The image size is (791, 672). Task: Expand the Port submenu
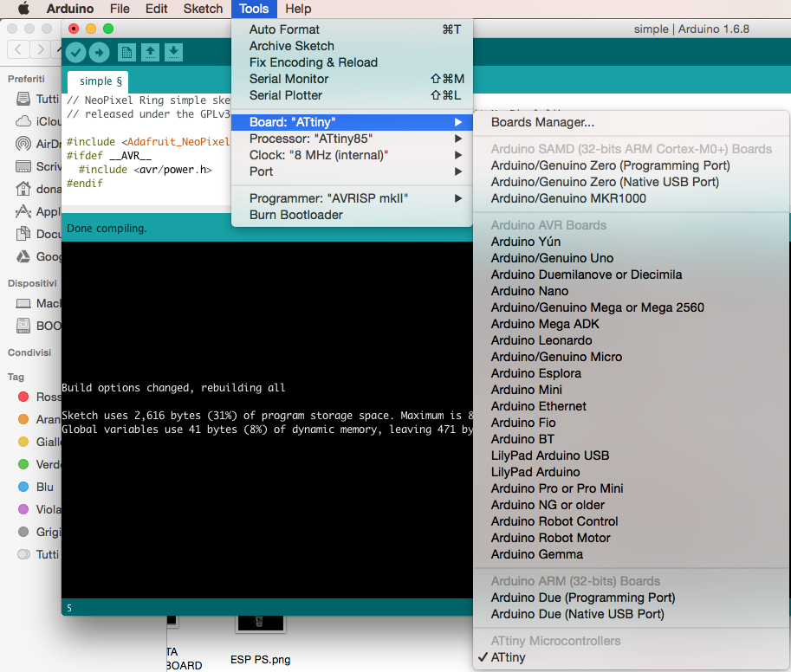click(x=352, y=171)
